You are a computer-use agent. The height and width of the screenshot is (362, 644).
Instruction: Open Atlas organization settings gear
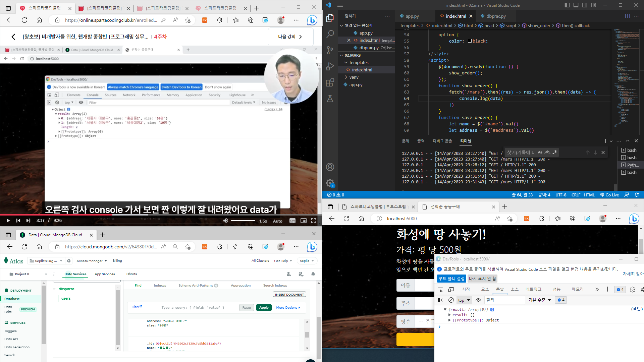coord(69,261)
